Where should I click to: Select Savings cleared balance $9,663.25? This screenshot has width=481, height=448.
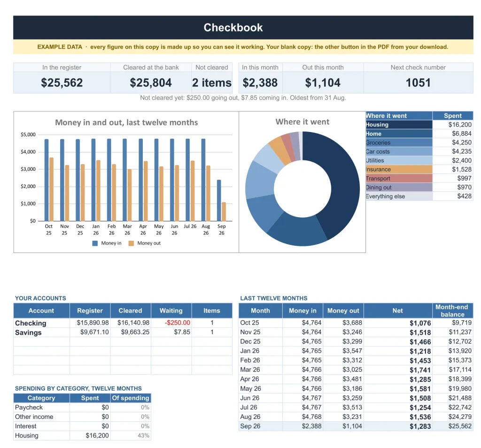coord(135,332)
